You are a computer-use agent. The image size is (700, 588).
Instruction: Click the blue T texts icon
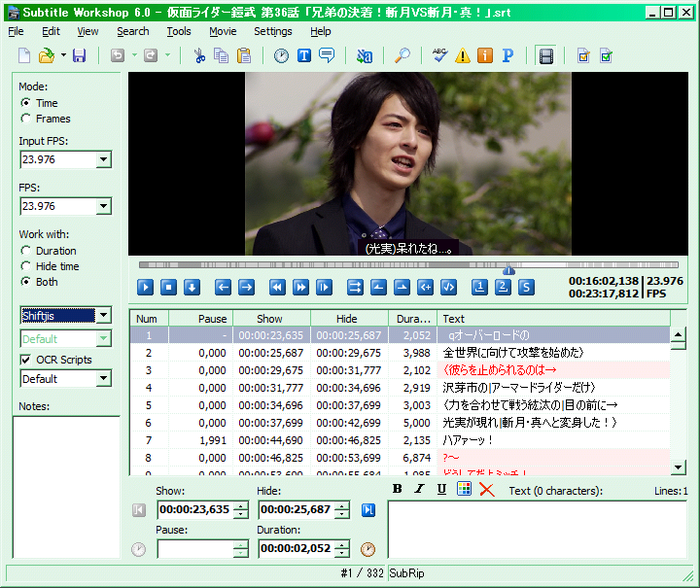pyautogui.click(x=304, y=55)
